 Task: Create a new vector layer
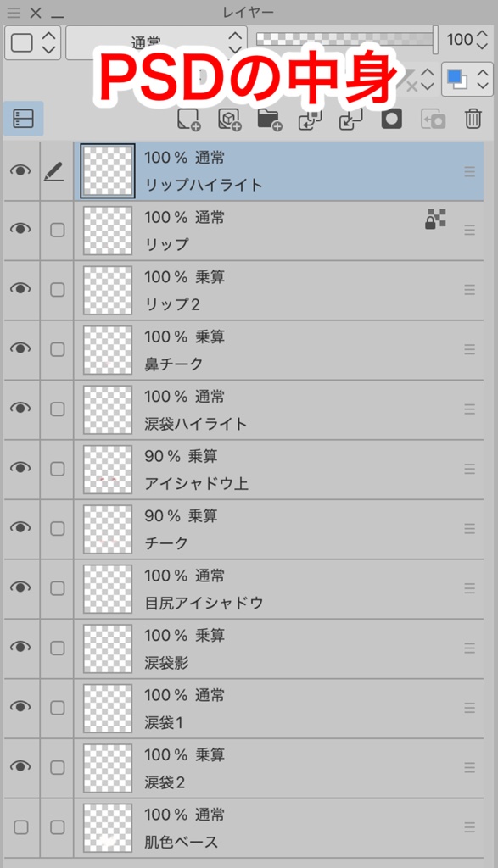point(229,119)
